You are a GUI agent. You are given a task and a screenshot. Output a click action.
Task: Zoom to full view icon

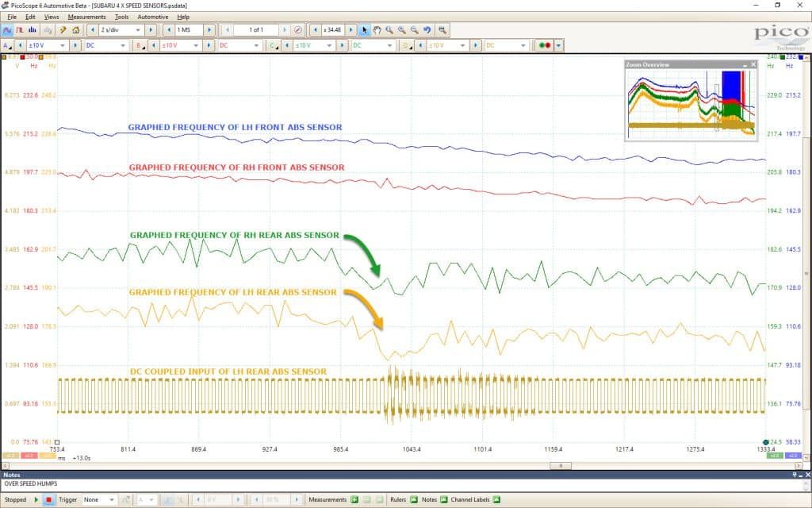pyautogui.click(x=442, y=30)
